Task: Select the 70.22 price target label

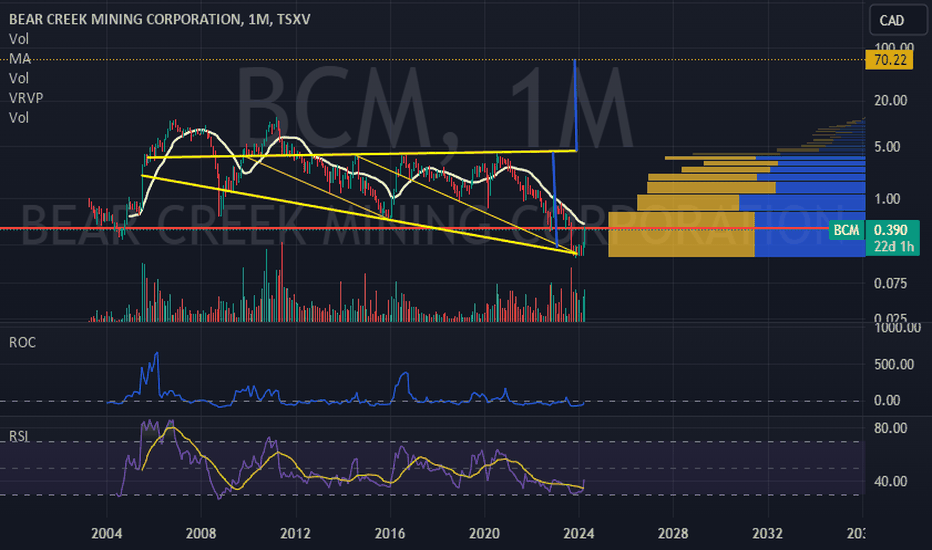Action: [x=889, y=60]
